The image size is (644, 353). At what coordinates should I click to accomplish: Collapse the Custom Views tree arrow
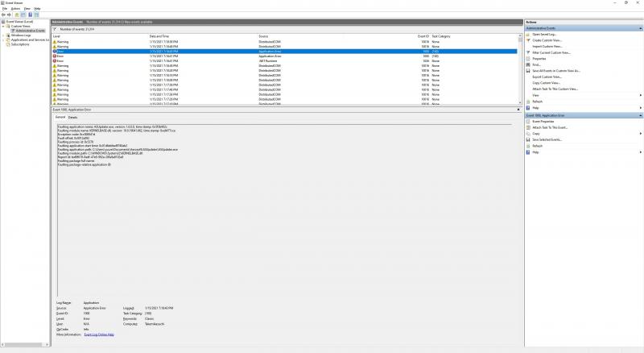[3, 26]
